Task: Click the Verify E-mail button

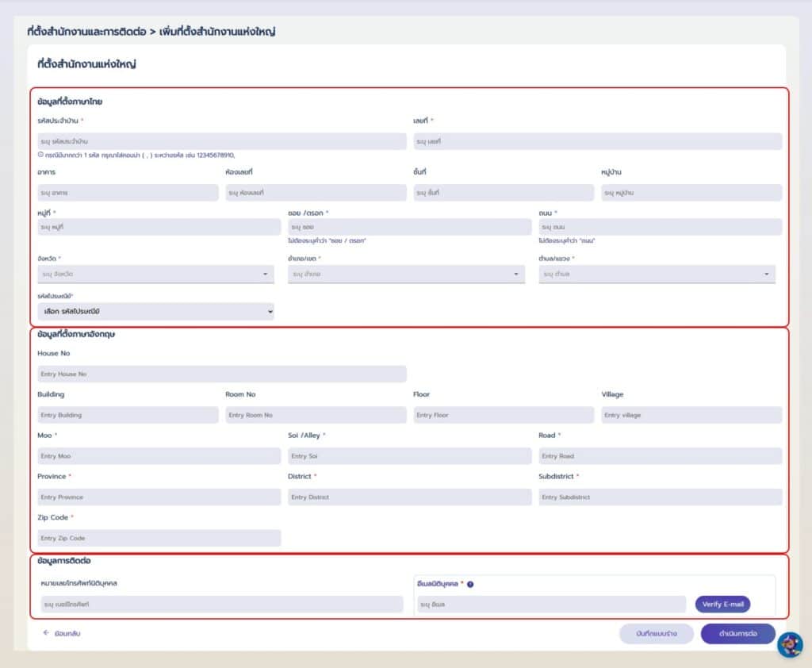Action: [x=722, y=605]
